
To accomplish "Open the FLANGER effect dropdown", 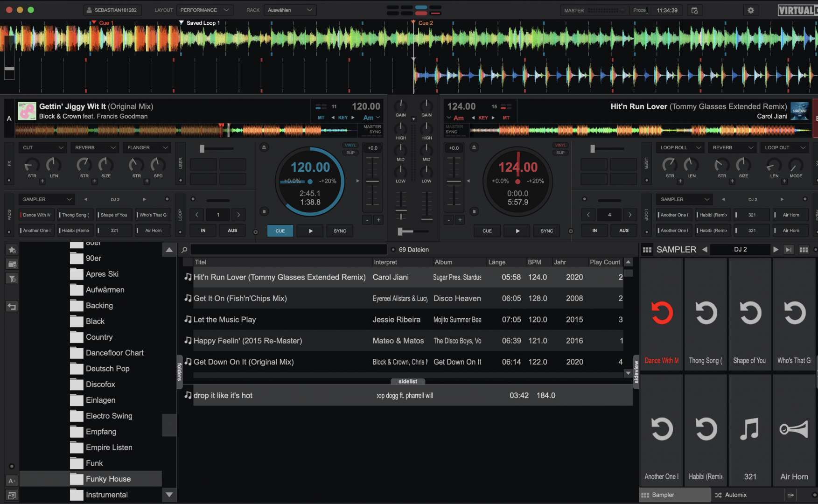I will [x=147, y=147].
